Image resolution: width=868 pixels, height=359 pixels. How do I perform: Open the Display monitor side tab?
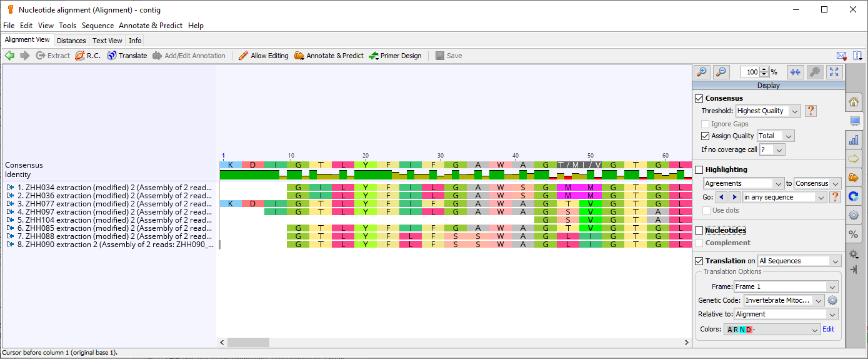coord(854,121)
